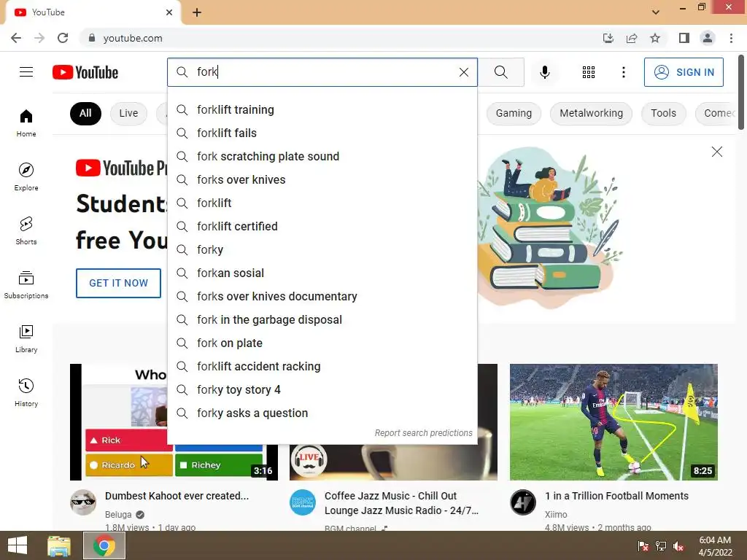The width and height of the screenshot is (747, 560).
Task: Open Home in the sidebar
Action: coord(26,122)
